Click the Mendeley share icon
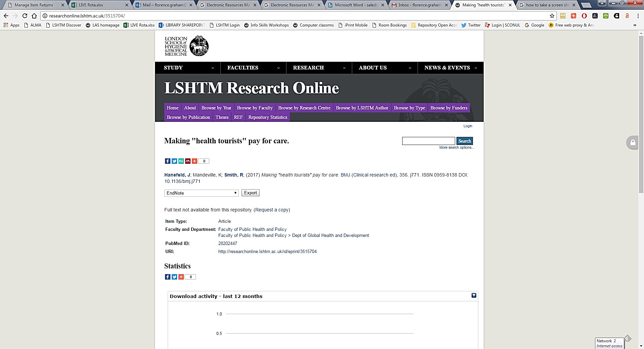Screen dimensions: 644x349 tap(187, 161)
